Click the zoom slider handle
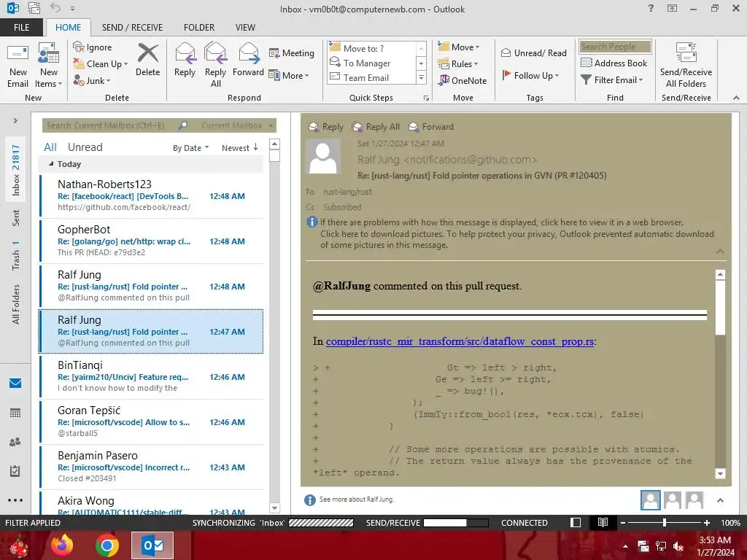Image resolution: width=747 pixels, height=560 pixels. [x=664, y=523]
